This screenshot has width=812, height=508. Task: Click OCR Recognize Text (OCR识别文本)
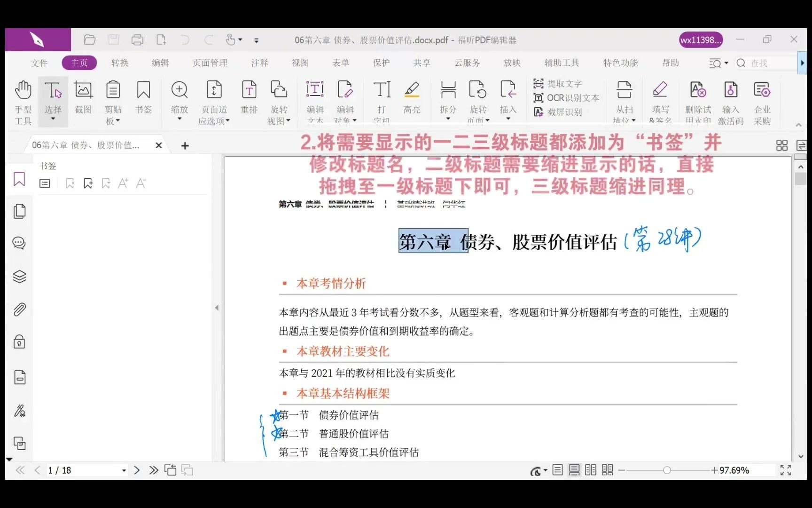tap(566, 98)
